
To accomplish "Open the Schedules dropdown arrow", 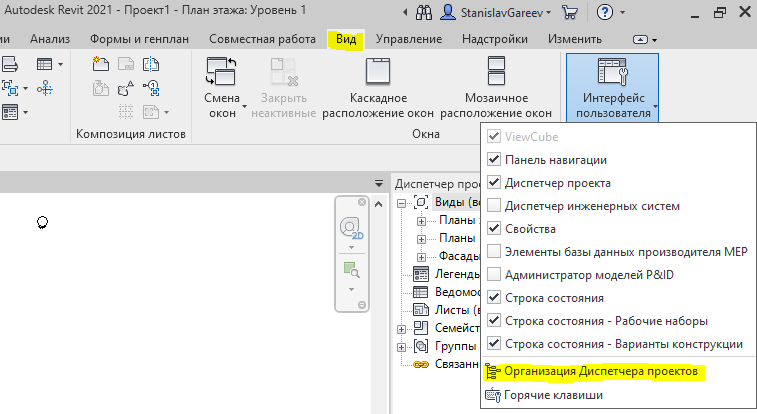I will click(60, 64).
